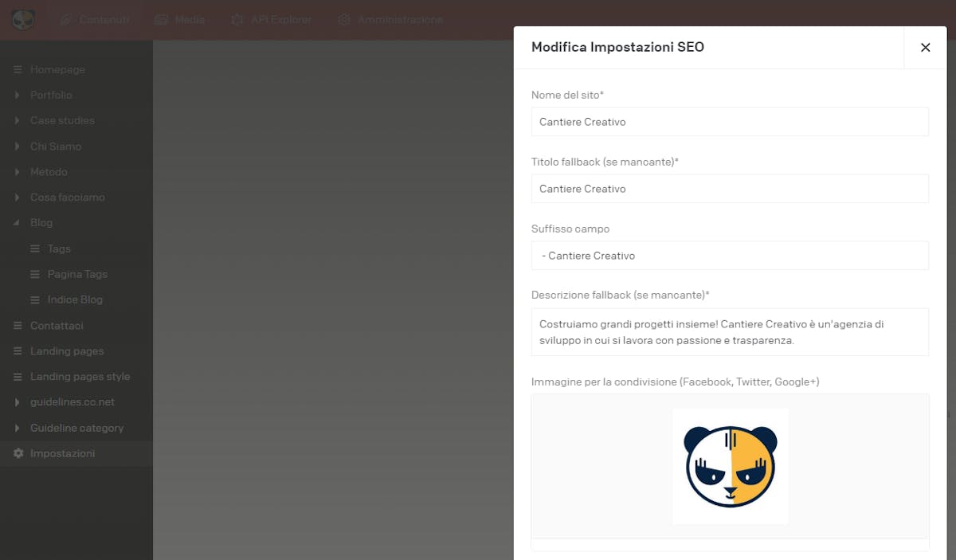Expand the Portfolio group
956x560 pixels.
pos(76,95)
